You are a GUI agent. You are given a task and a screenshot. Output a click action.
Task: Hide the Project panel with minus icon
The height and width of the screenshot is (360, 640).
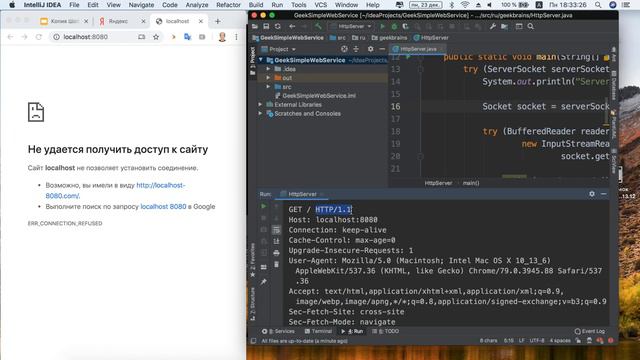click(382, 49)
